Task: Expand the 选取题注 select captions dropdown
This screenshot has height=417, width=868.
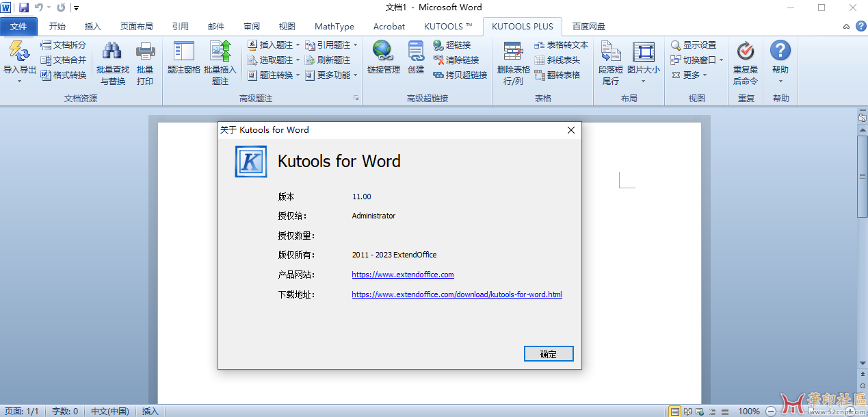Action: [x=298, y=60]
